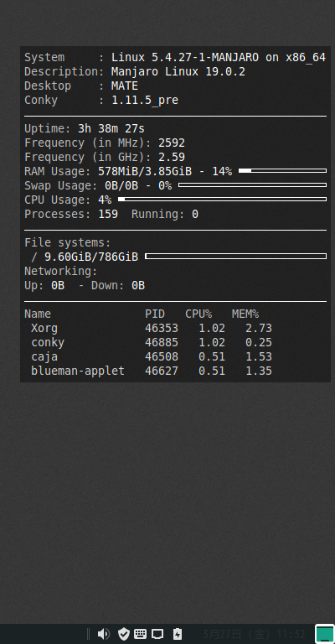This screenshot has height=644, width=335.
Task: Click the frequency value '2.59'
Action: [x=172, y=158]
